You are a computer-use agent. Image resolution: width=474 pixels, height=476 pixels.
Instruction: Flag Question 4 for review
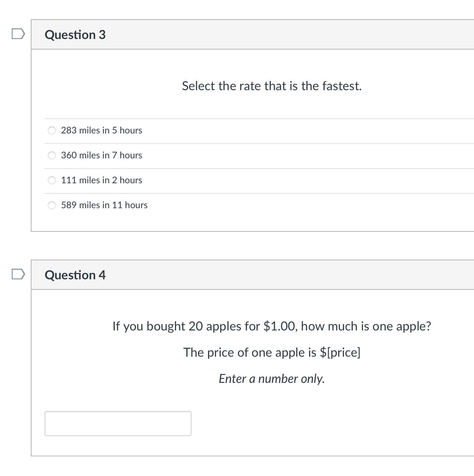[x=18, y=274]
